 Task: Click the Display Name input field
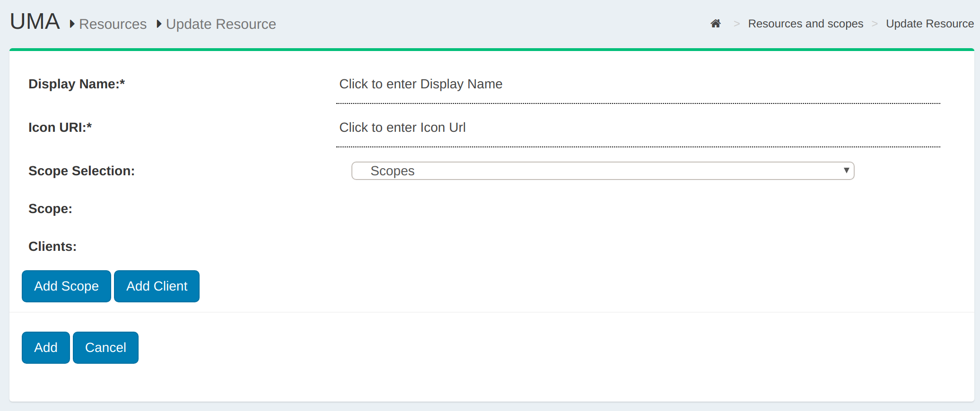[x=638, y=84]
